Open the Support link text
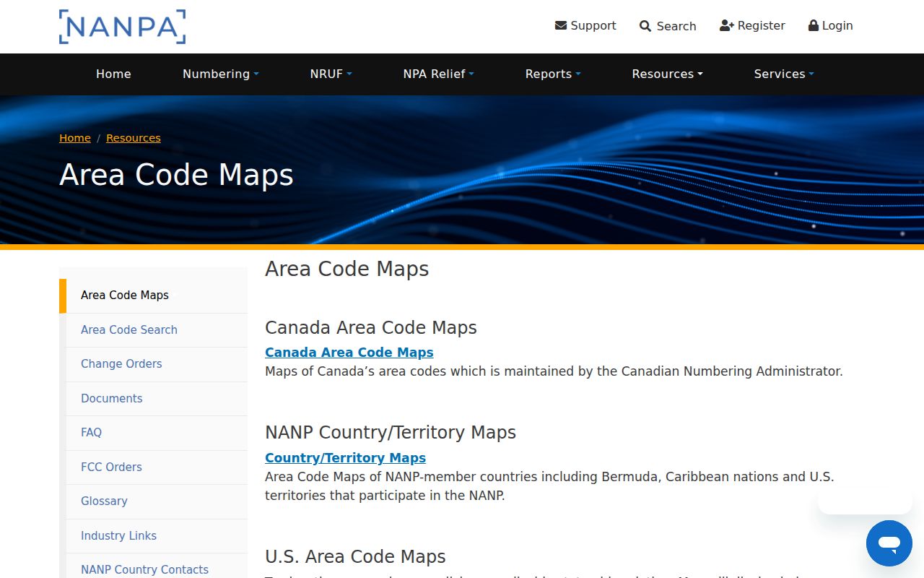 coord(593,25)
